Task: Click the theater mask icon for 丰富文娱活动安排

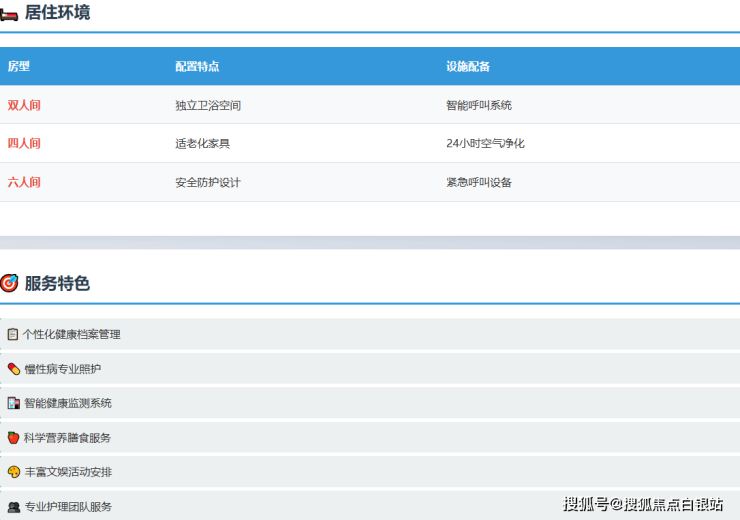Action: pos(13,472)
